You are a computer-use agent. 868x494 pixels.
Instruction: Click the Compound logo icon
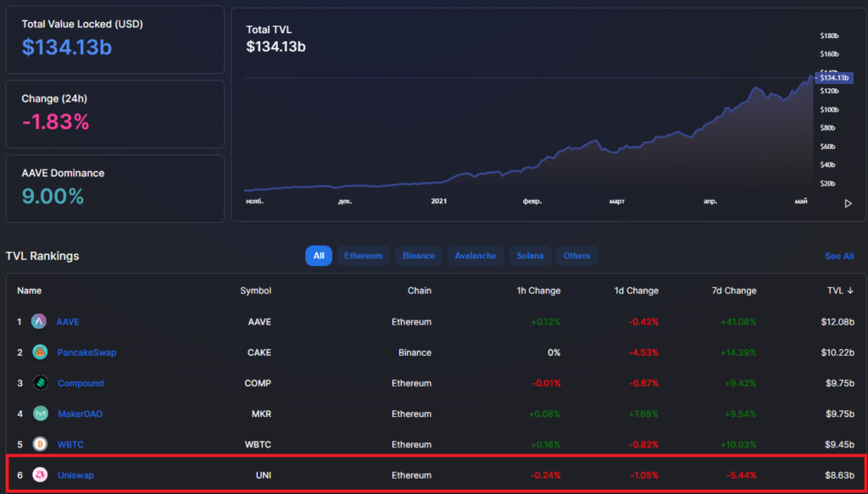coord(39,383)
